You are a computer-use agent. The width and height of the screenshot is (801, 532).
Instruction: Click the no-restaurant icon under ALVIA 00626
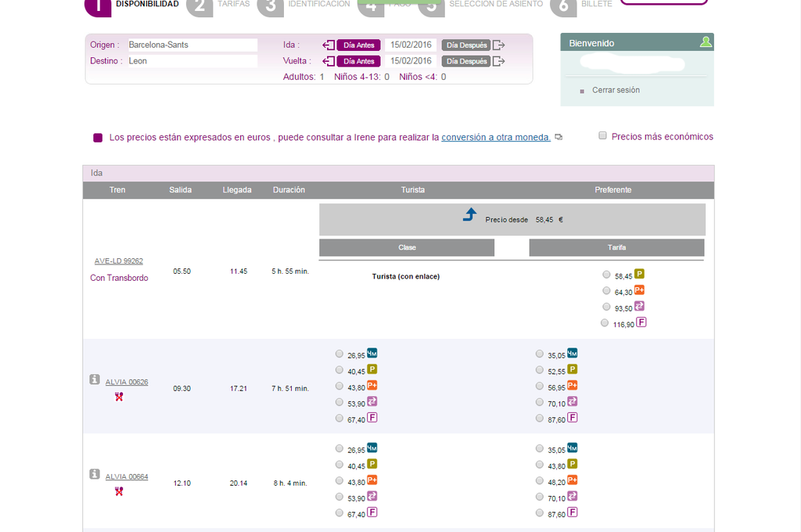(119, 397)
